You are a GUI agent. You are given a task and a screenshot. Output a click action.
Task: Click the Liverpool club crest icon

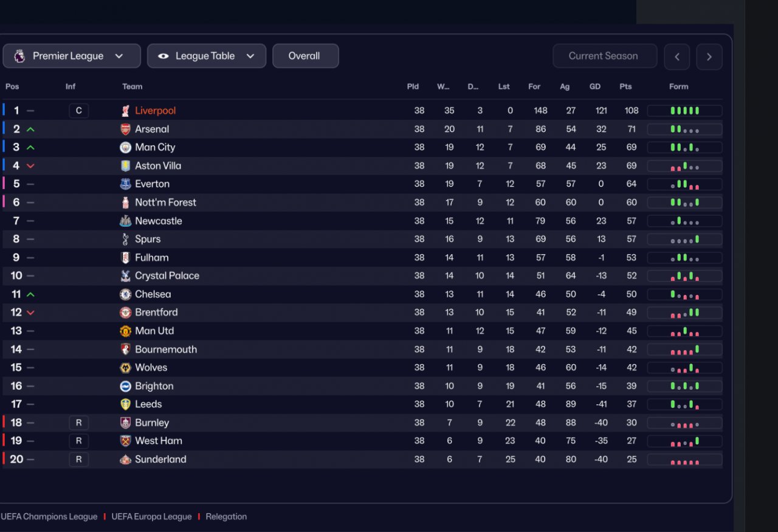[x=125, y=111]
